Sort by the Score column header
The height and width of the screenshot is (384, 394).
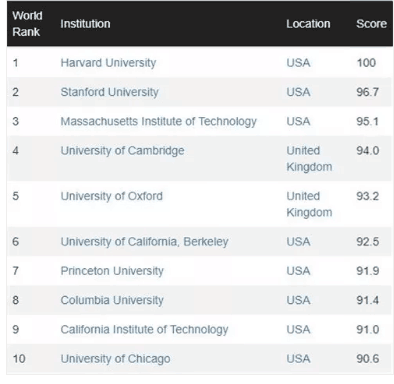(371, 24)
